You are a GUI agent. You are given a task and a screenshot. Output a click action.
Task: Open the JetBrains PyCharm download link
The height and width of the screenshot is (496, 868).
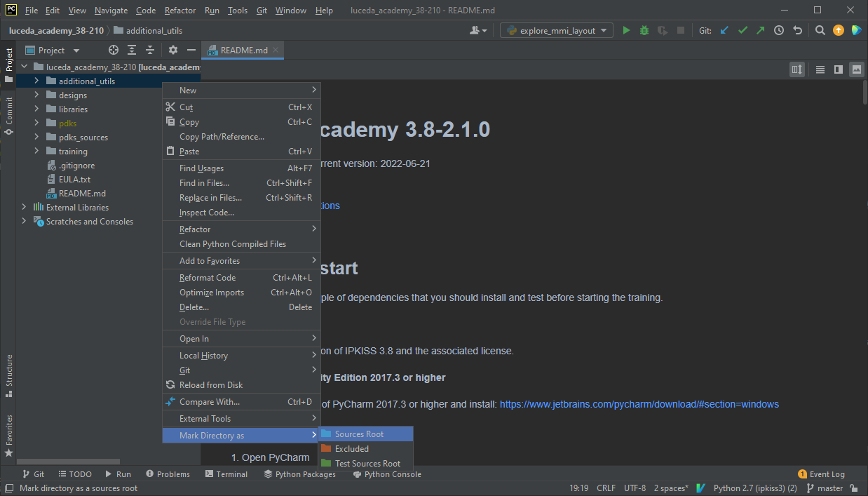(639, 404)
